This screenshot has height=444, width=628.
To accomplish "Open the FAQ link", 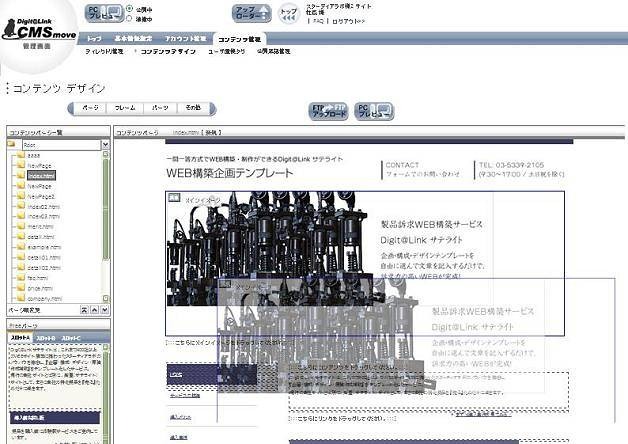I will point(318,21).
